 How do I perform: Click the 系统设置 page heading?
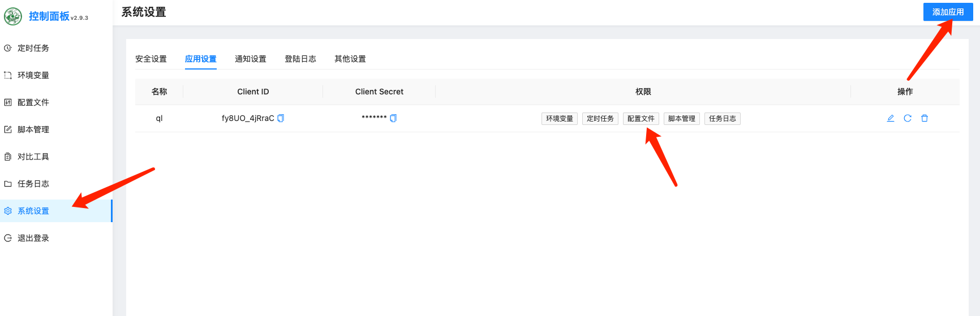click(144, 12)
